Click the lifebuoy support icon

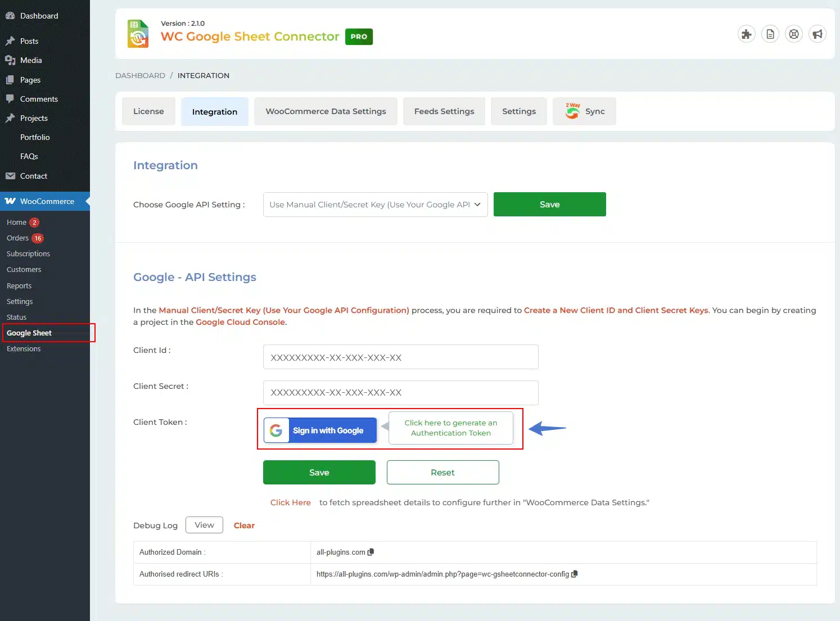click(x=794, y=34)
